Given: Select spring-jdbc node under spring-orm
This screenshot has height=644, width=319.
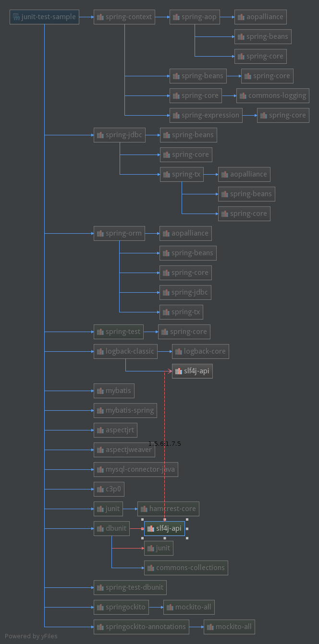Looking at the screenshot, I should pos(185,292).
